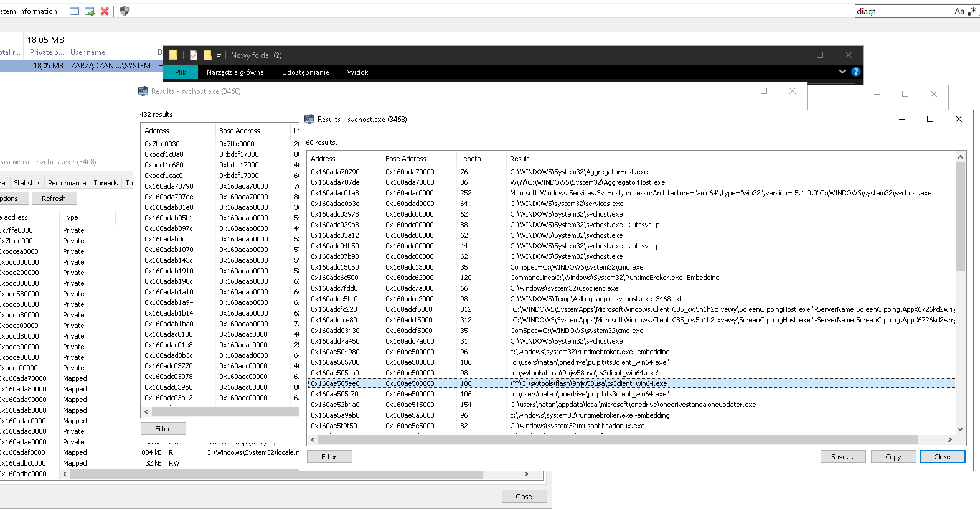Click the app icon of 432 results window
The image size is (980, 511).
click(x=143, y=91)
